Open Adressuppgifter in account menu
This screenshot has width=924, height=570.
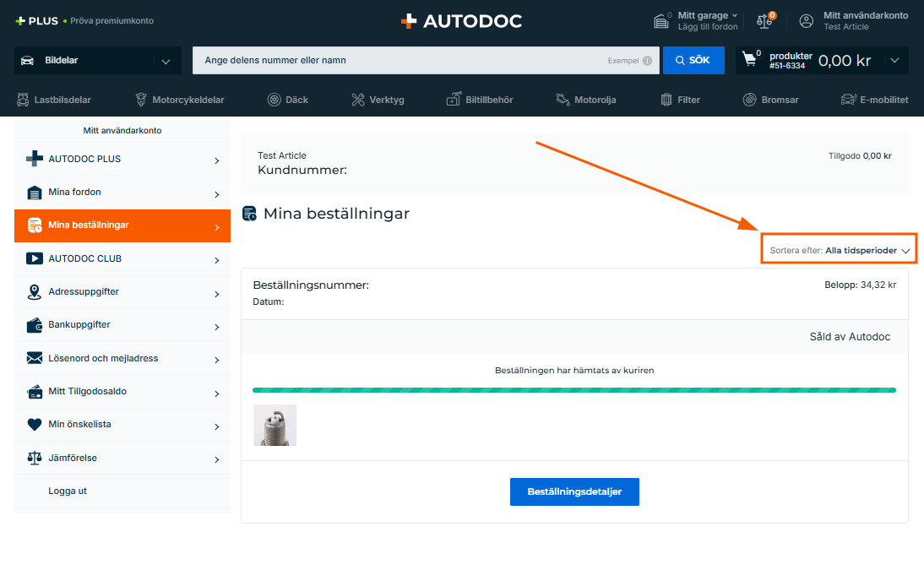tap(122, 292)
